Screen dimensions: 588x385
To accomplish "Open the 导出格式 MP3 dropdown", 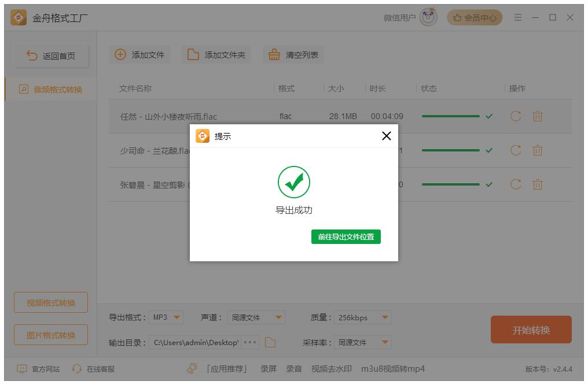I will pos(167,317).
